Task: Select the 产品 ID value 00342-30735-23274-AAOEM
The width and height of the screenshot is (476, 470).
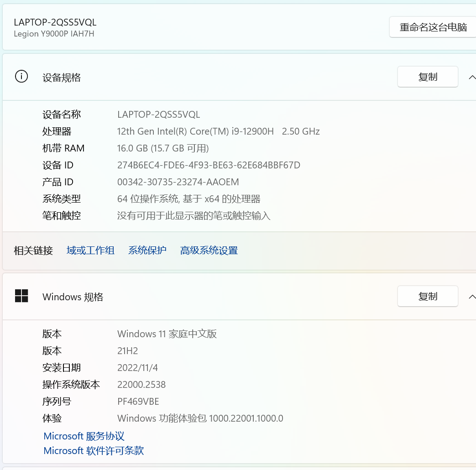Action: pos(178,182)
